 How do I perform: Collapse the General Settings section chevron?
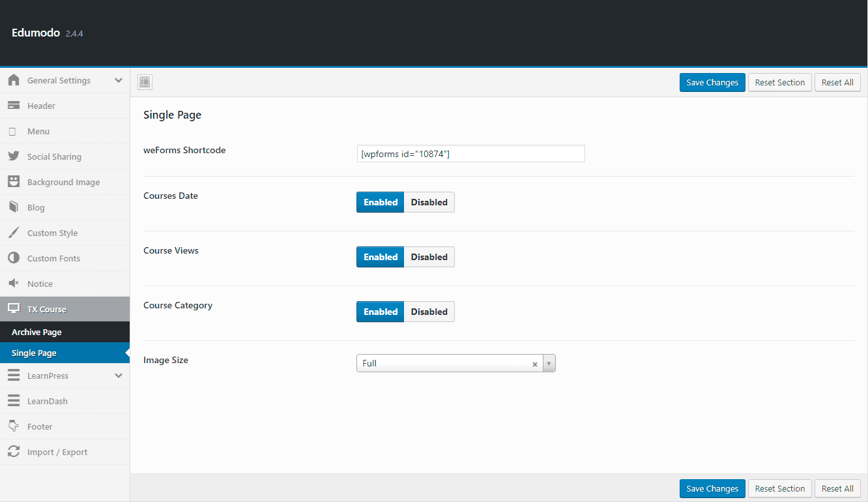pos(119,80)
